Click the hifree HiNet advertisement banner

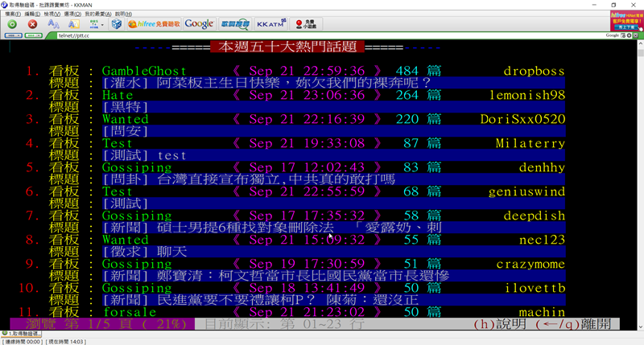(x=626, y=21)
